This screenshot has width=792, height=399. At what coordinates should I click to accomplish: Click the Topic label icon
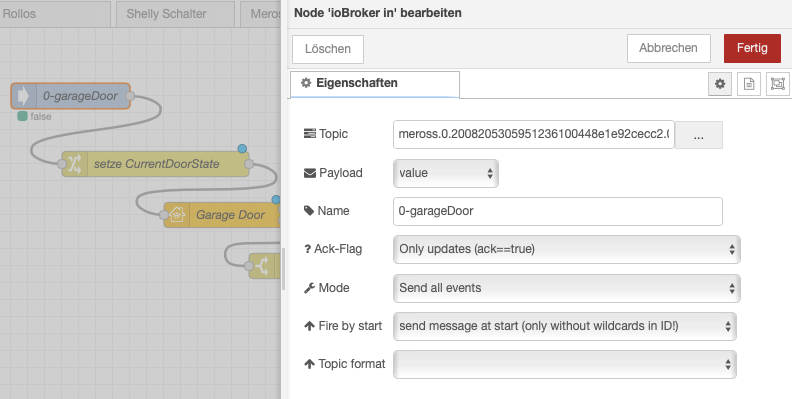[x=309, y=134]
